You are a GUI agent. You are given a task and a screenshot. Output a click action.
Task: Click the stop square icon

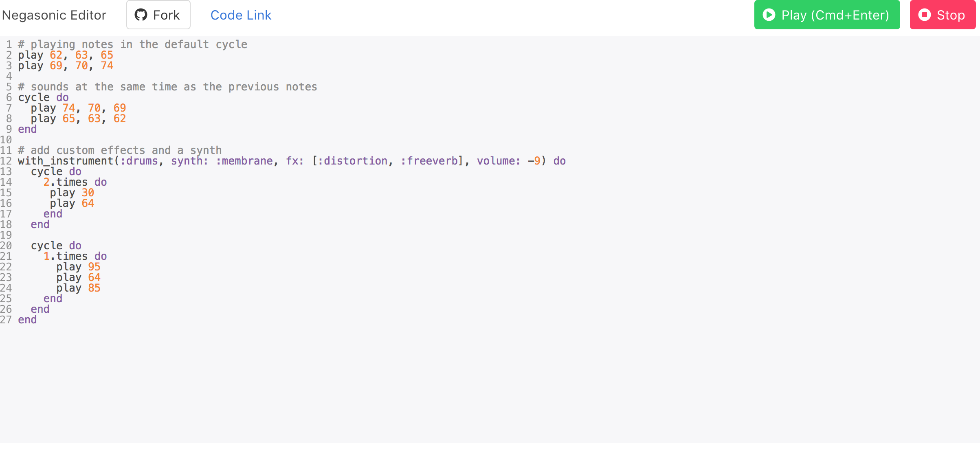point(925,15)
